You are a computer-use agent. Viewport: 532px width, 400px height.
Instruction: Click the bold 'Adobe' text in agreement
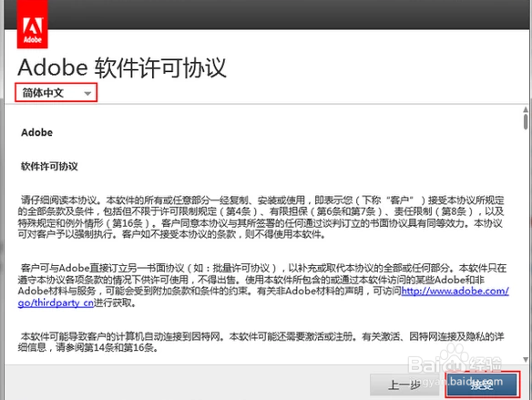36,132
